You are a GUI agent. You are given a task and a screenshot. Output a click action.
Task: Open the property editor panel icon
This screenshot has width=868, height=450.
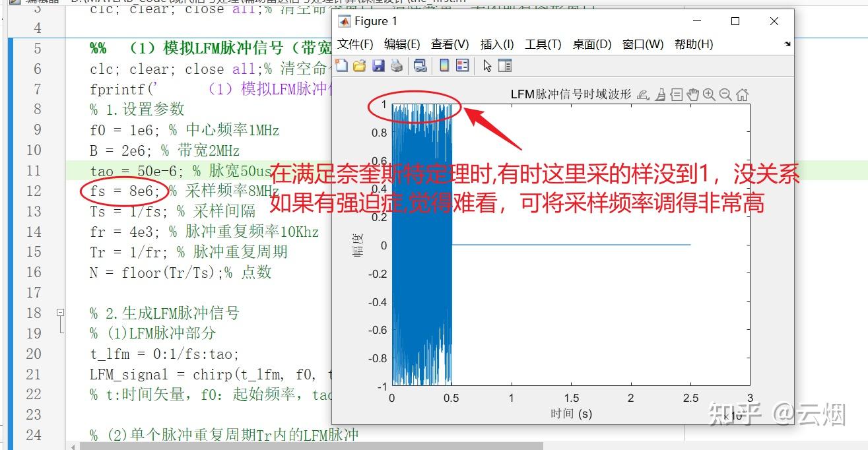pyautogui.click(x=505, y=65)
